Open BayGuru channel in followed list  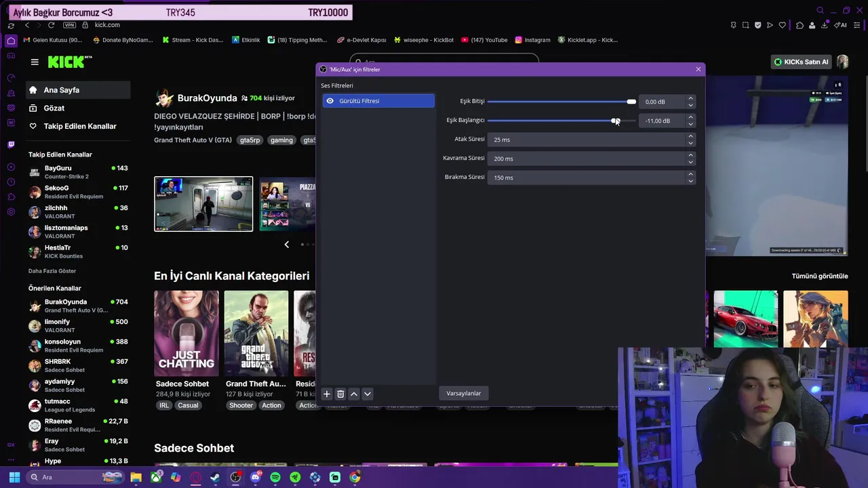tap(78, 172)
